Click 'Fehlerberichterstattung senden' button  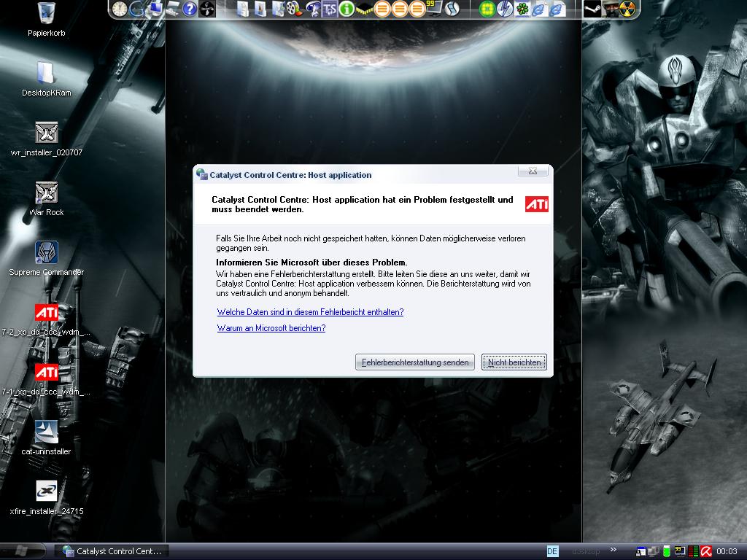coord(415,362)
